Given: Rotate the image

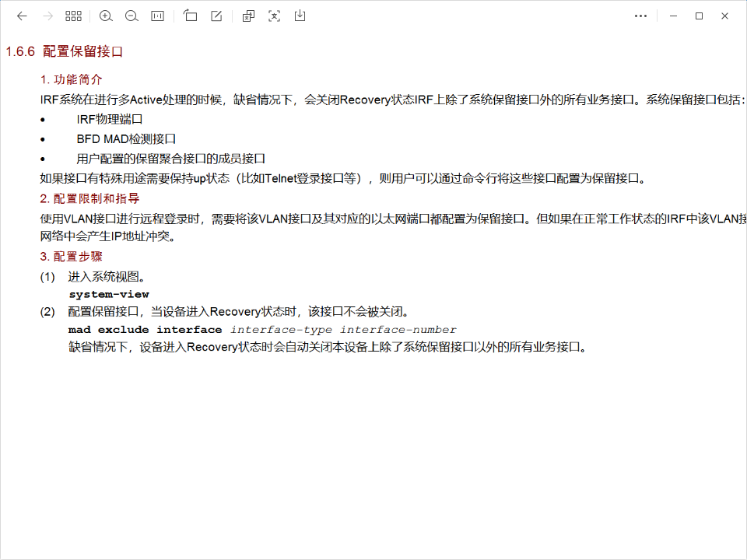Looking at the screenshot, I should pyautogui.click(x=190, y=16).
